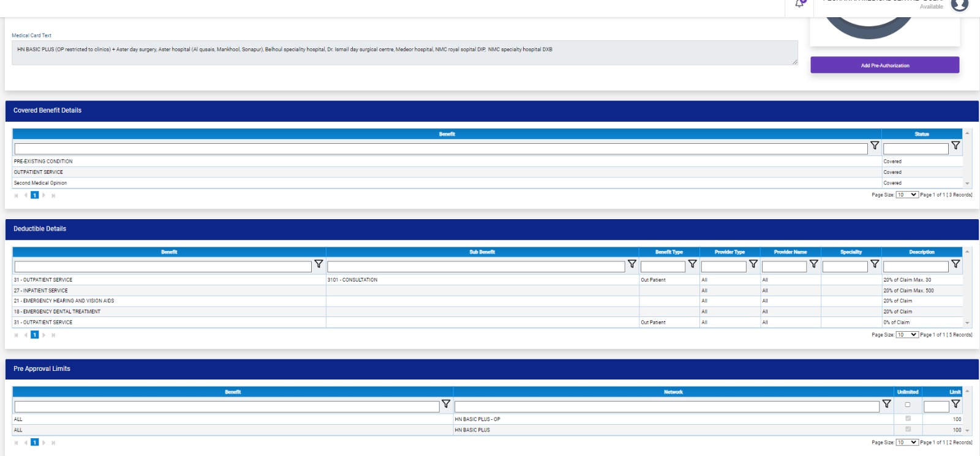Open Benefit Type filter icon
The image size is (980, 456).
point(692,264)
